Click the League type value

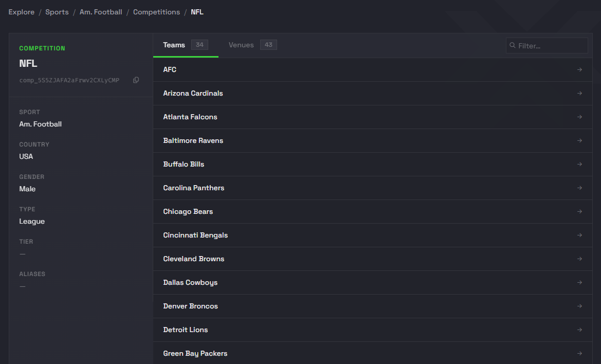click(32, 222)
